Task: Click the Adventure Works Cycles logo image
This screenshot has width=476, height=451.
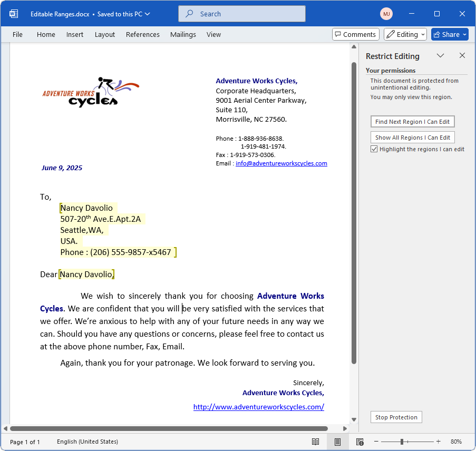Action: 91,92
